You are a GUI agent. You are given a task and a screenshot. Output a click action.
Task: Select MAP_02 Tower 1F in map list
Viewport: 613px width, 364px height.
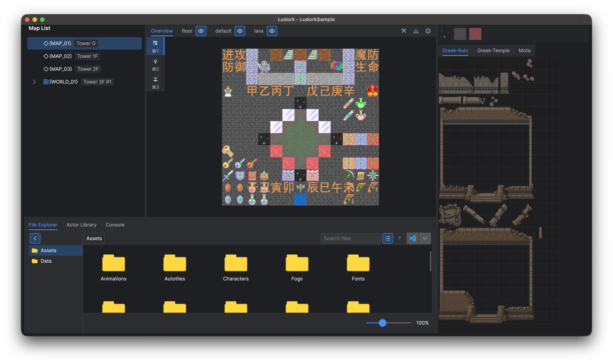tap(84, 56)
